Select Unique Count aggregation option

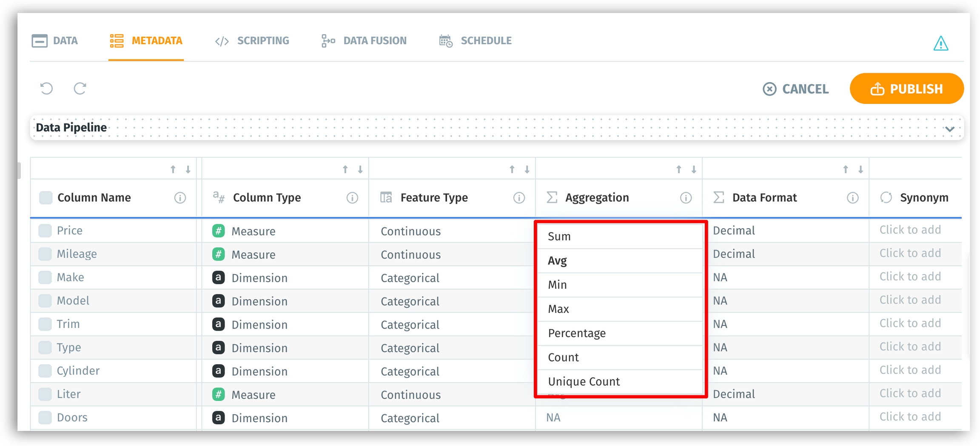point(584,382)
